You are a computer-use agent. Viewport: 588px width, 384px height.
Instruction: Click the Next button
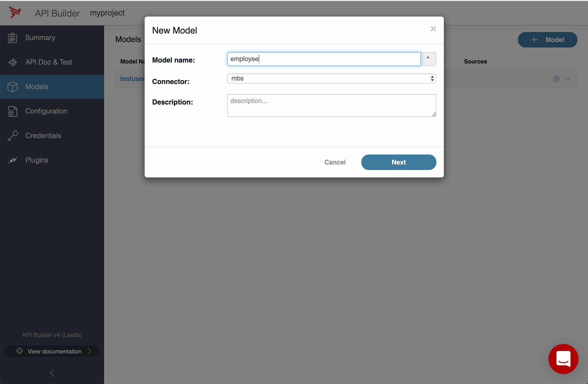coord(399,162)
